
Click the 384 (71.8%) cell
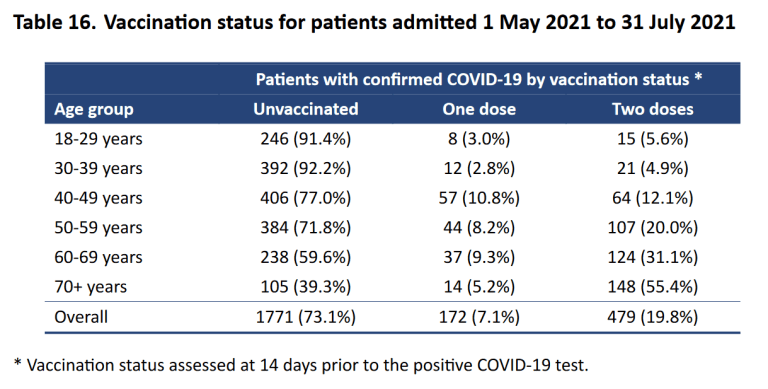[x=306, y=228]
